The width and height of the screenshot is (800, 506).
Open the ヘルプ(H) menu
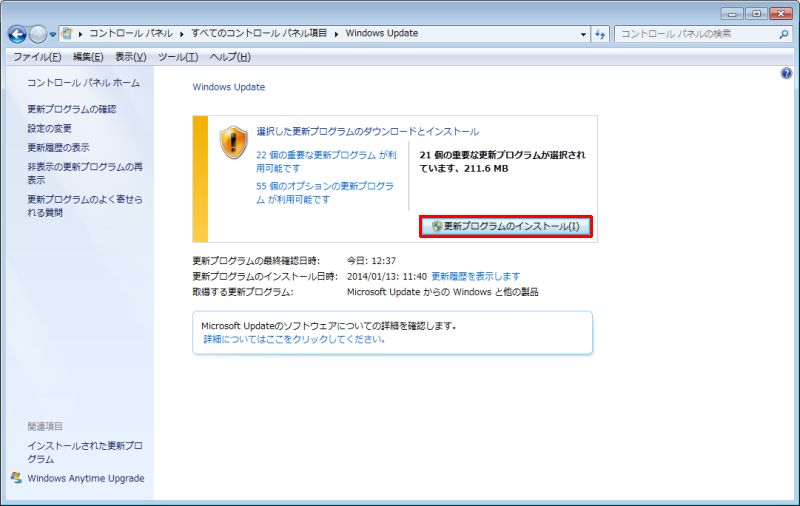pyautogui.click(x=230, y=57)
